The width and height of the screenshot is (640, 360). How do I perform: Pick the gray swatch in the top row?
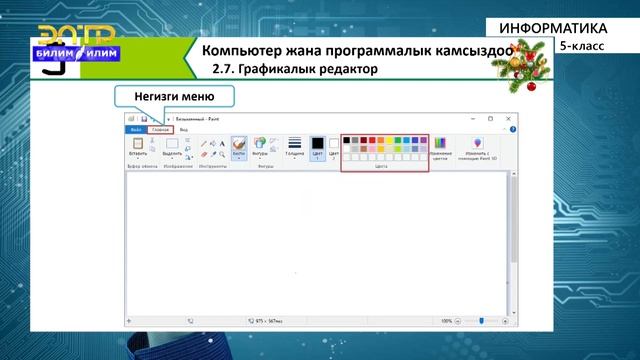coord(355,140)
